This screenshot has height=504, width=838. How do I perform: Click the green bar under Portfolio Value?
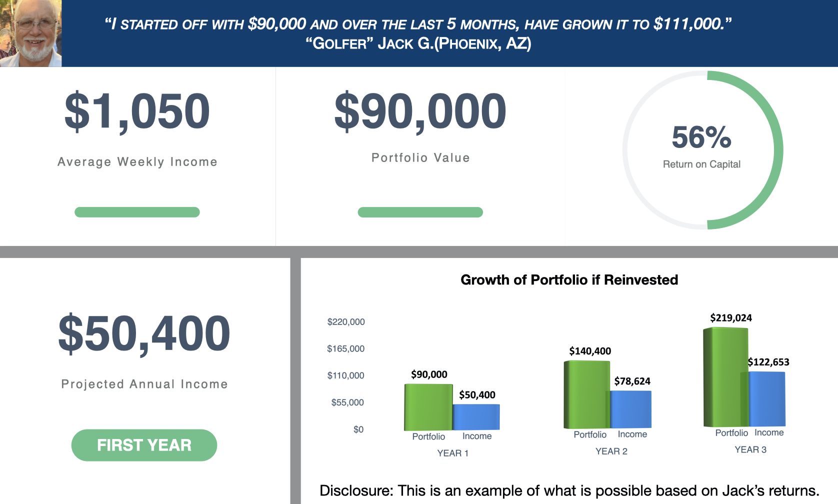pyautogui.click(x=420, y=212)
